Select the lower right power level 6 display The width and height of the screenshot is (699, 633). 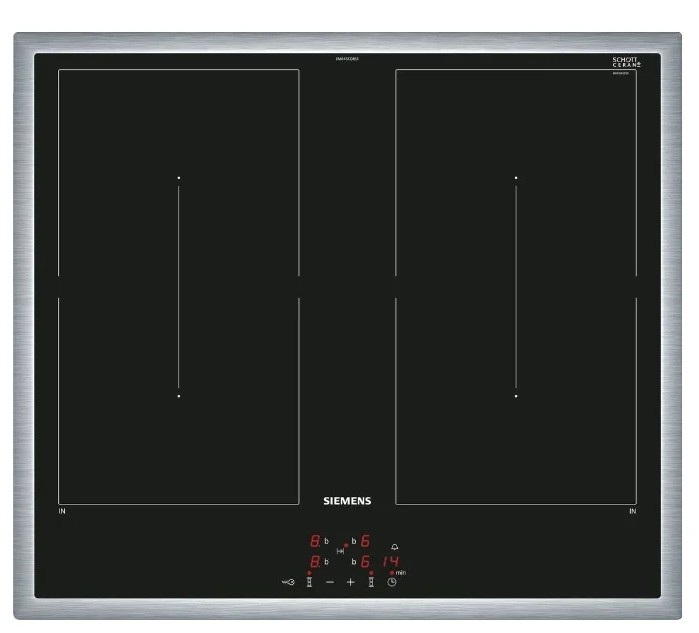click(x=365, y=562)
